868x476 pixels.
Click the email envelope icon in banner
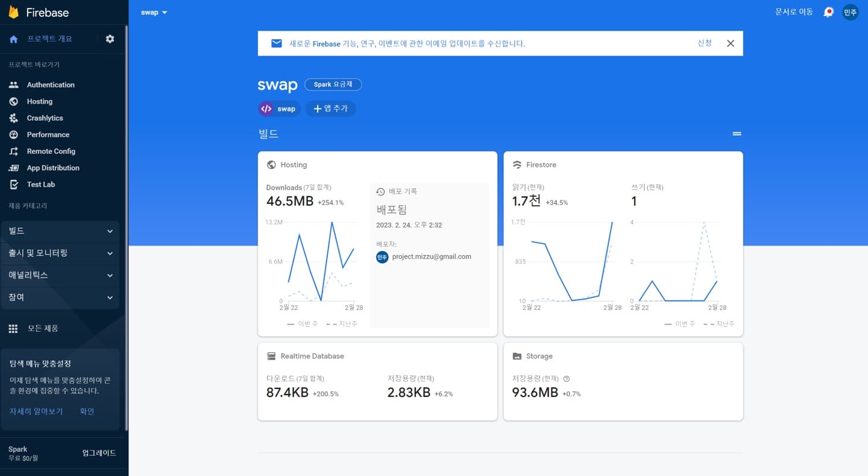click(x=276, y=43)
